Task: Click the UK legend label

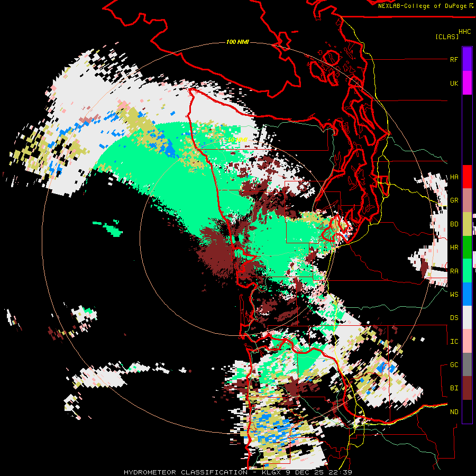Action: 454,83
